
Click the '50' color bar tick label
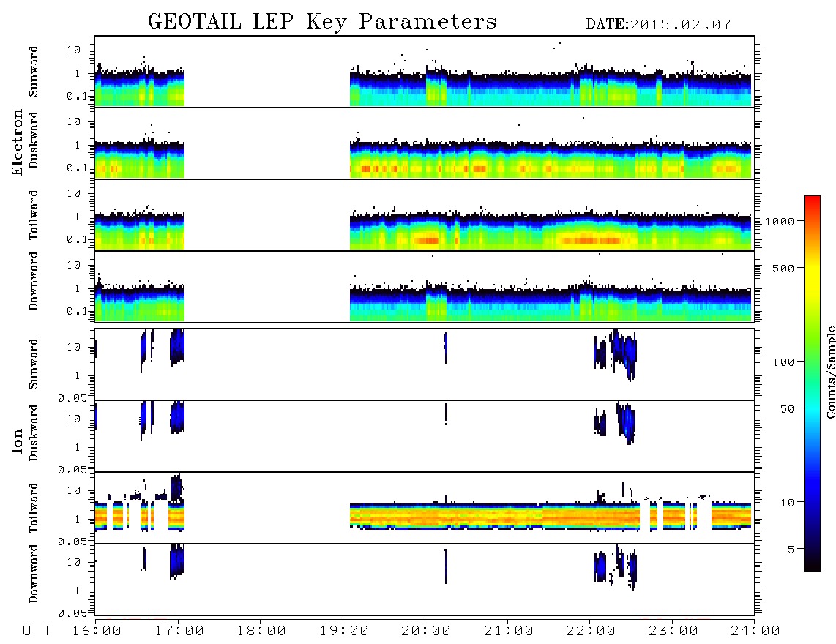pyautogui.click(x=787, y=409)
